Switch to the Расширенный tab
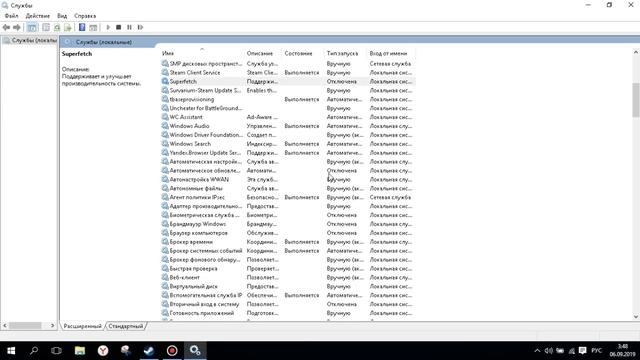The image size is (640, 360). point(82,326)
